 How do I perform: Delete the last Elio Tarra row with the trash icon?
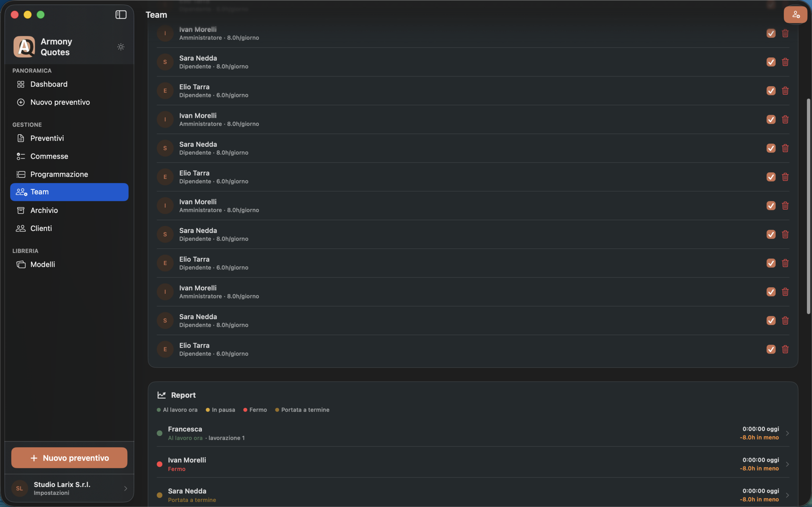[785, 349]
